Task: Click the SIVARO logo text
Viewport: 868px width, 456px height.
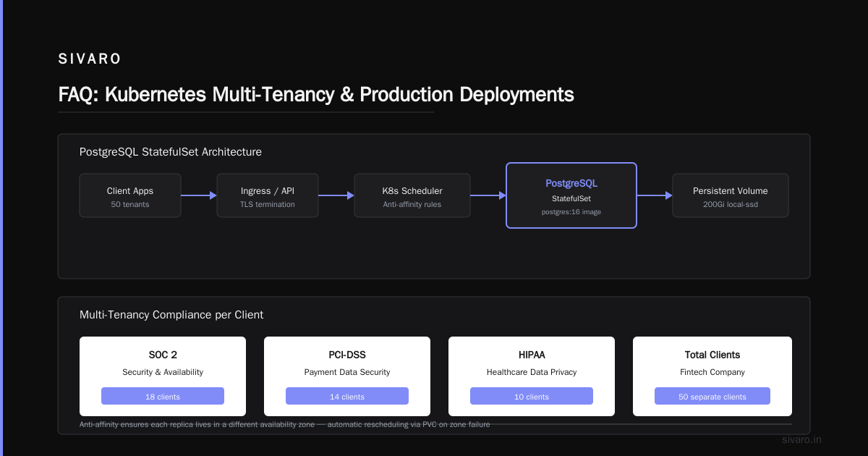Action: click(90, 59)
